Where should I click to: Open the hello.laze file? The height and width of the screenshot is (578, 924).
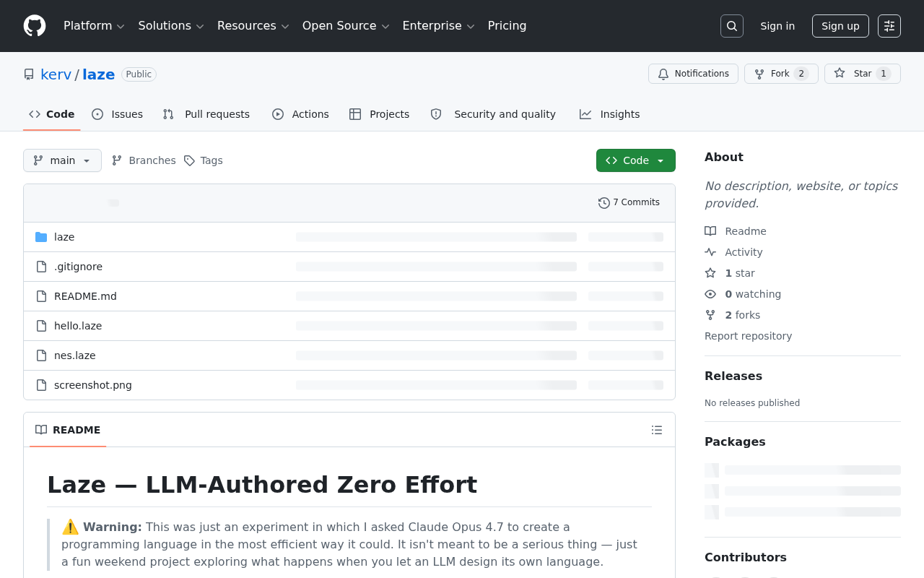coord(78,326)
